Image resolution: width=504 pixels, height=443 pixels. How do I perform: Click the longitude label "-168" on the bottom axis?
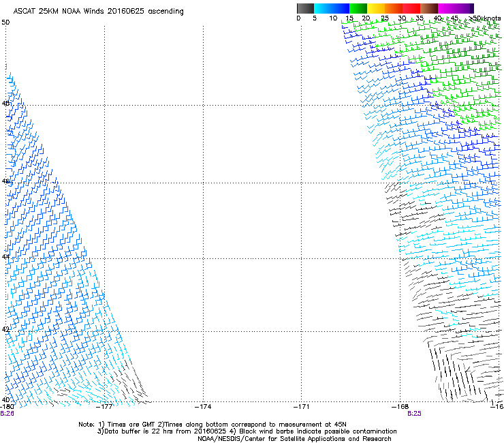(400, 407)
